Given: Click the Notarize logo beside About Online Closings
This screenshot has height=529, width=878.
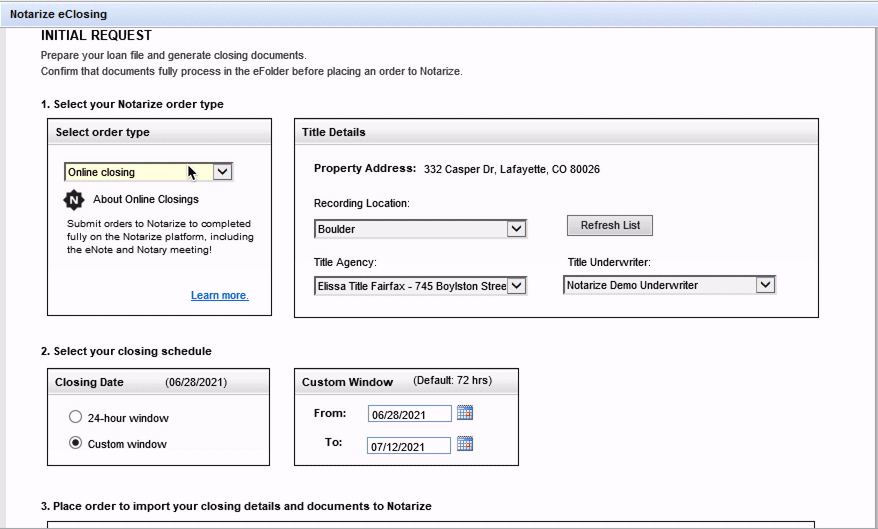Looking at the screenshot, I should (73, 199).
